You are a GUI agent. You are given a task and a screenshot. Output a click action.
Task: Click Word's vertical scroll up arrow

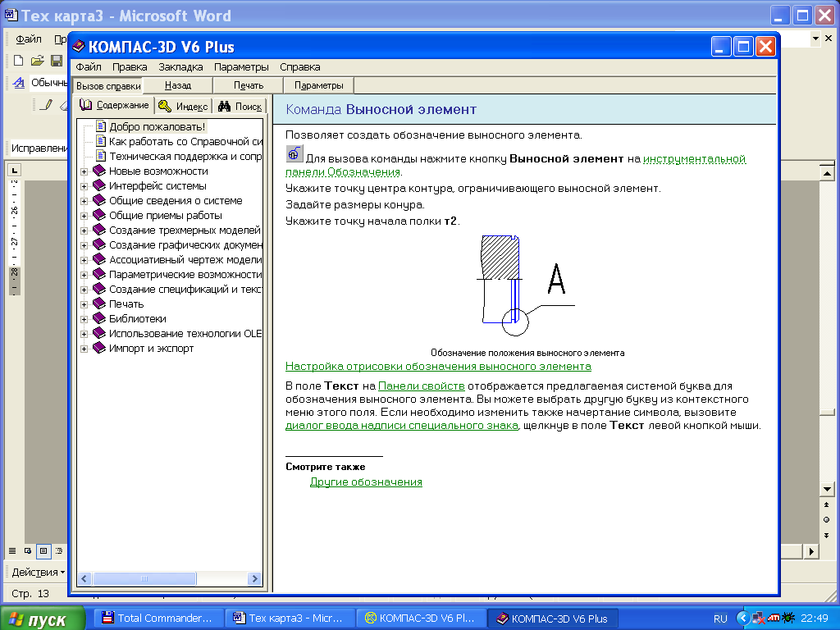827,173
